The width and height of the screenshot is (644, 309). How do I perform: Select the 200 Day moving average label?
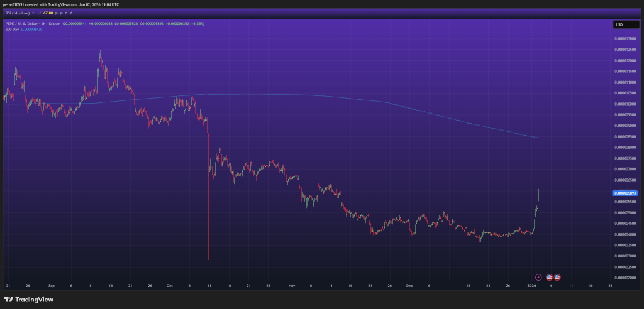tap(11, 28)
